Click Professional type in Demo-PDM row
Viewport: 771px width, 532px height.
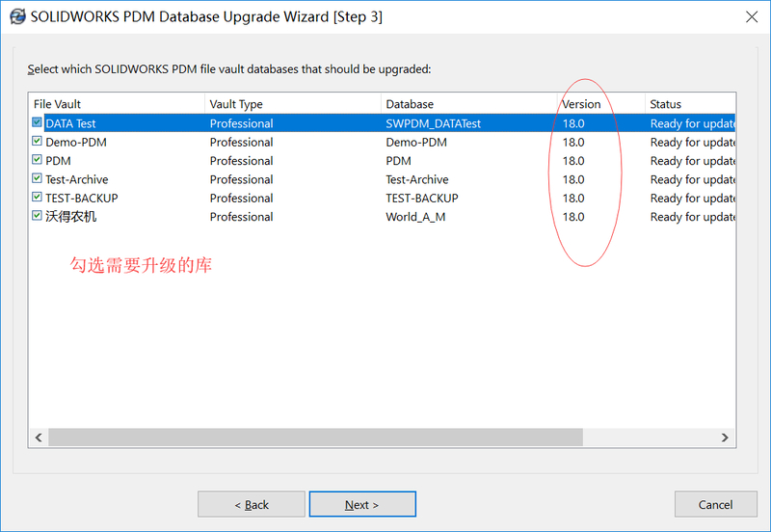(242, 142)
